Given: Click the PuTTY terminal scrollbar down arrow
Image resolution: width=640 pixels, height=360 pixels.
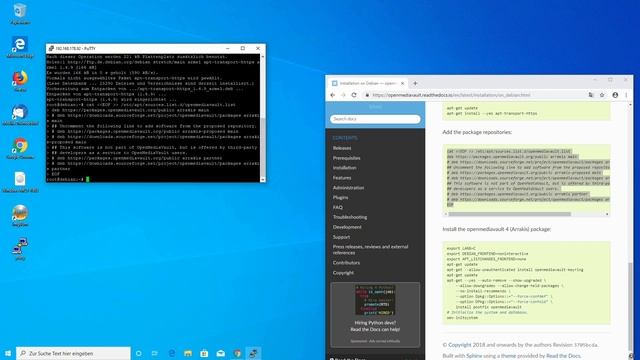Looking at the screenshot, I should pos(262,179).
